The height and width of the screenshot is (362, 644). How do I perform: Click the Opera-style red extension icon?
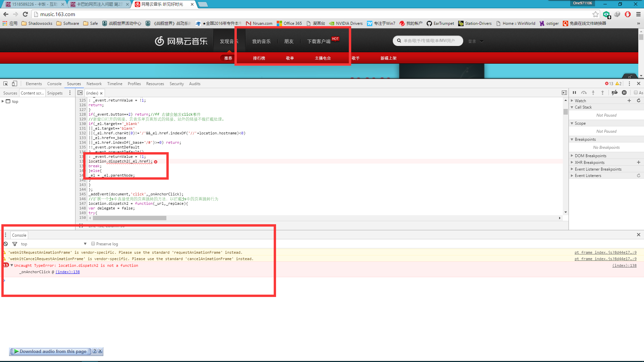click(x=628, y=14)
